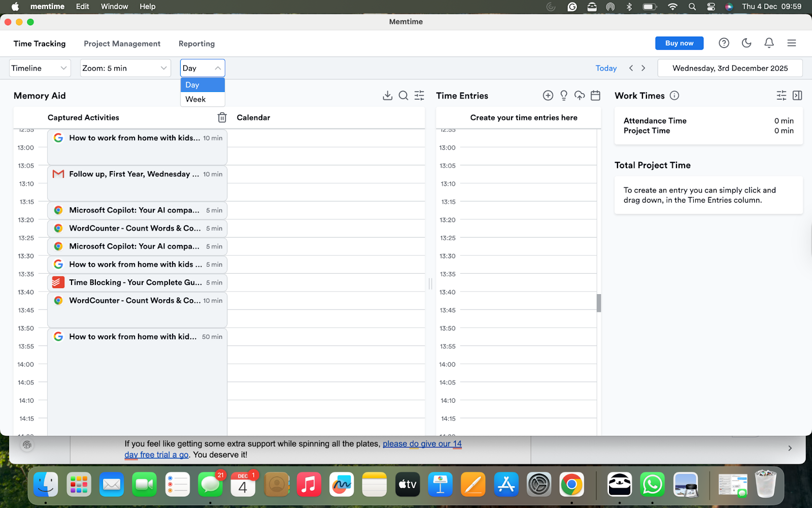Viewport: 812px width, 508px height.
Task: Open the Window menu in the menu bar
Action: [114, 7]
